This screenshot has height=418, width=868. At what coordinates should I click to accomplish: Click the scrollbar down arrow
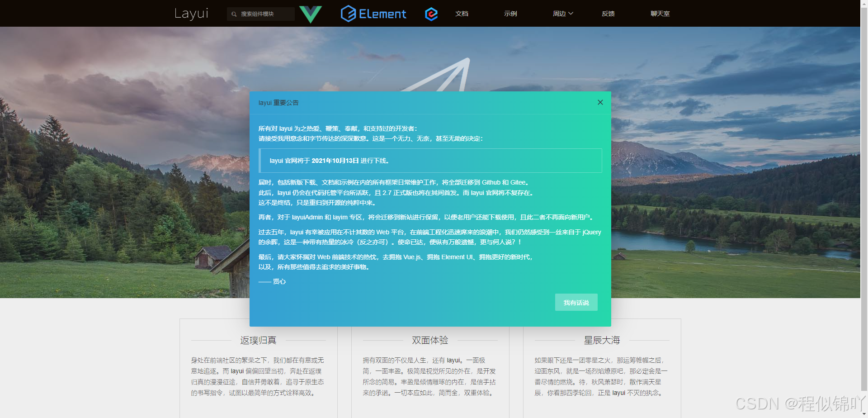tap(864, 414)
